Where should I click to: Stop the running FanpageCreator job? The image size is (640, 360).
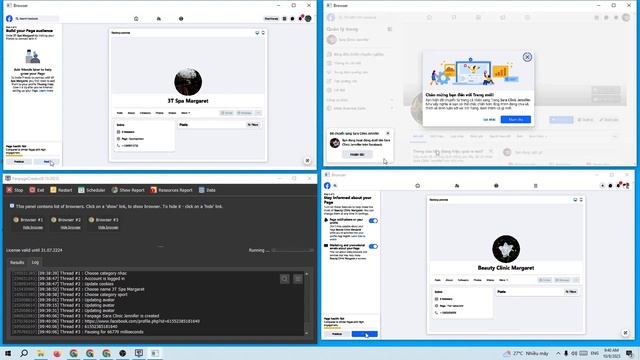click(x=15, y=190)
